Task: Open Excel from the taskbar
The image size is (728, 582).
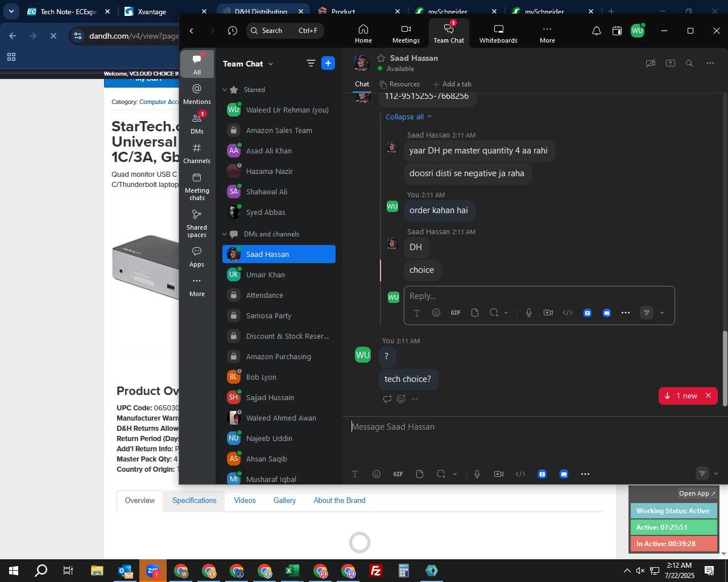Action: click(x=292, y=571)
